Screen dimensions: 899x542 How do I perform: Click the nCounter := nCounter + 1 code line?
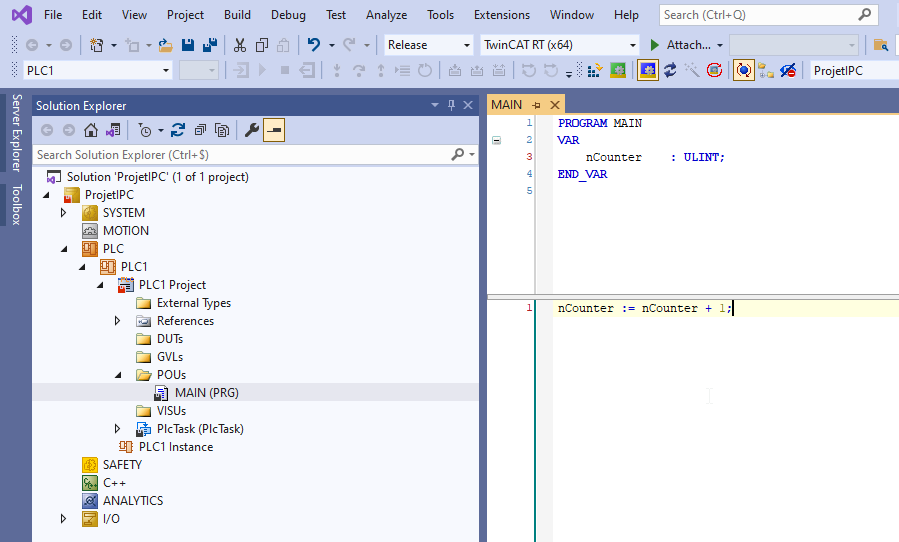pyautogui.click(x=644, y=309)
